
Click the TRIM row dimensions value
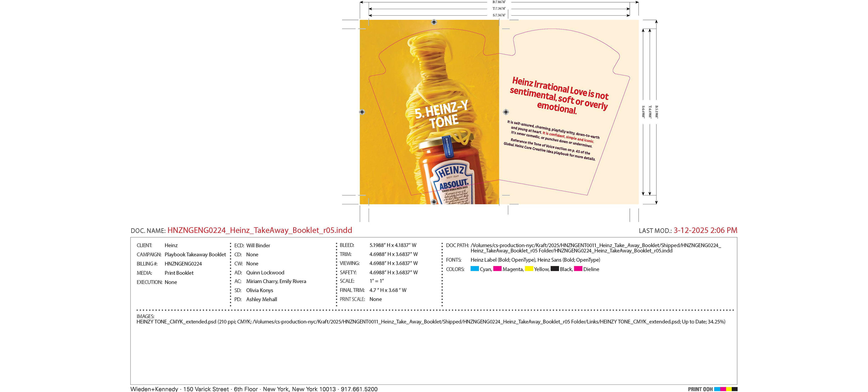[394, 254]
